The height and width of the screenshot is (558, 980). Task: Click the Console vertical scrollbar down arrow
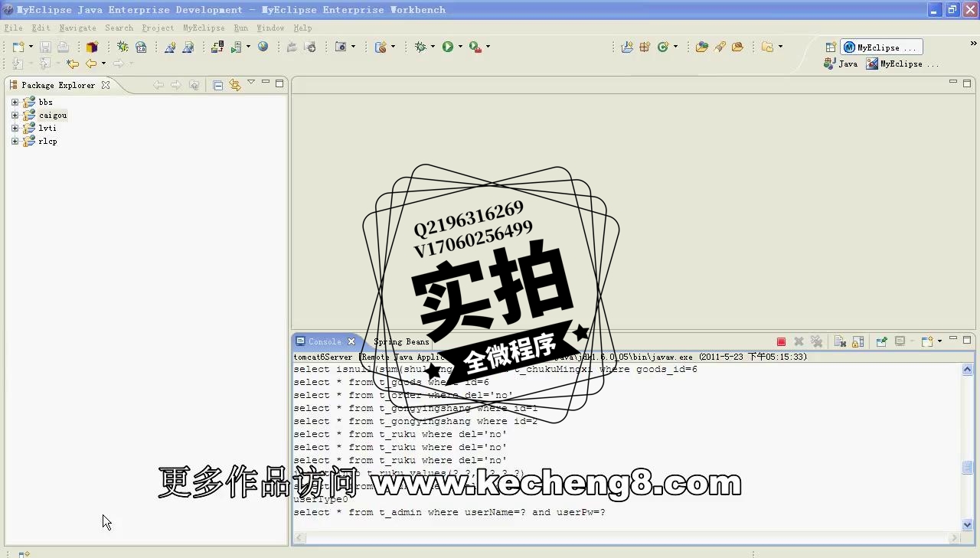point(967,524)
